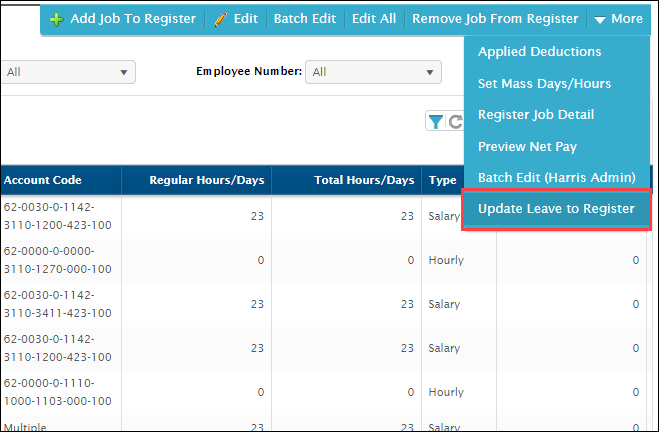659x432 pixels.
Task: Click the funnel filter icon
Action: click(x=436, y=122)
